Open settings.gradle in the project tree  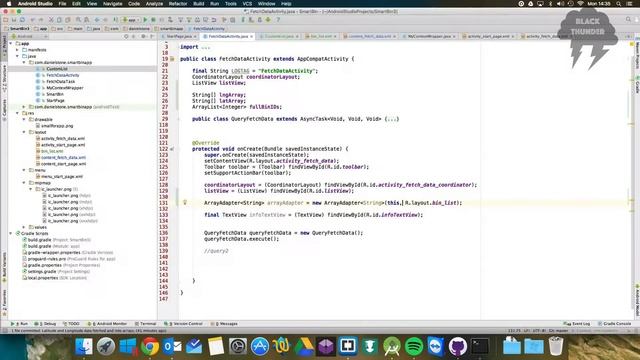pos(42,271)
